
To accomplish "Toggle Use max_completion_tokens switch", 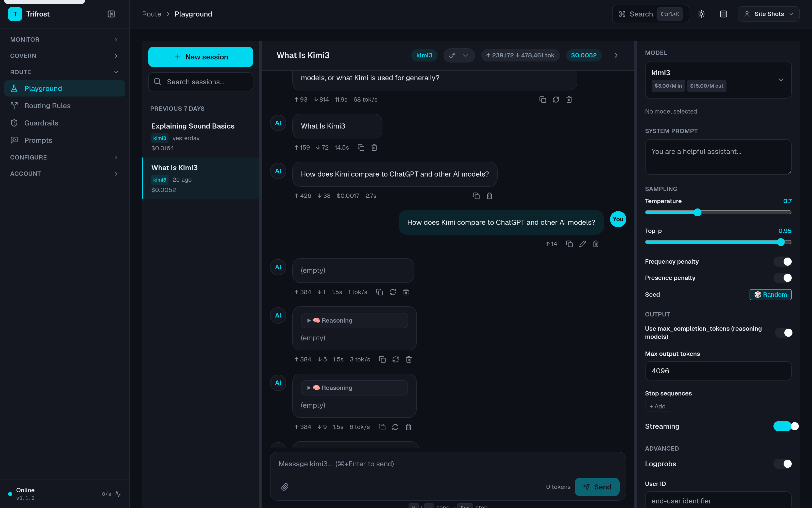I will [x=784, y=333].
